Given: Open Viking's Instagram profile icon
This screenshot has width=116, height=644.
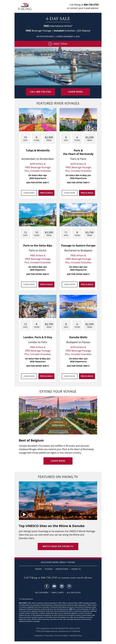Looking at the screenshot, I should pos(62,587).
